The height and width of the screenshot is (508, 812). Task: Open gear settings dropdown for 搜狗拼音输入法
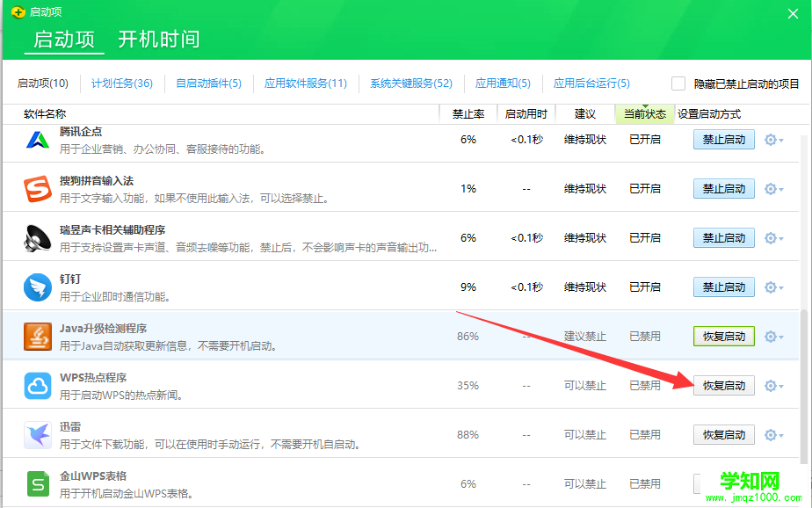[x=773, y=189]
